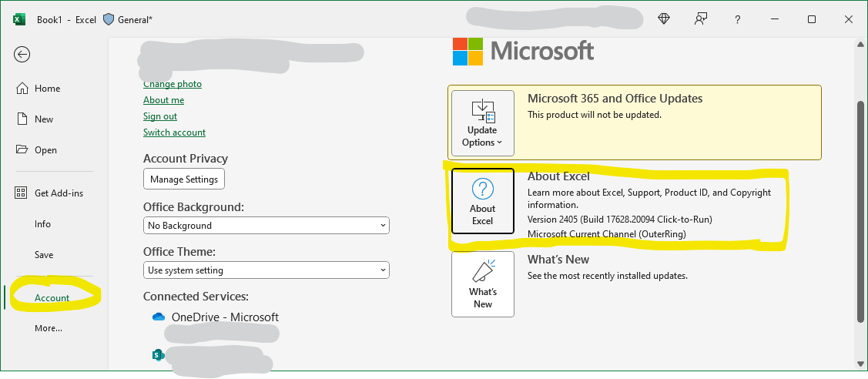
Task: Open the About me link
Action: click(163, 100)
